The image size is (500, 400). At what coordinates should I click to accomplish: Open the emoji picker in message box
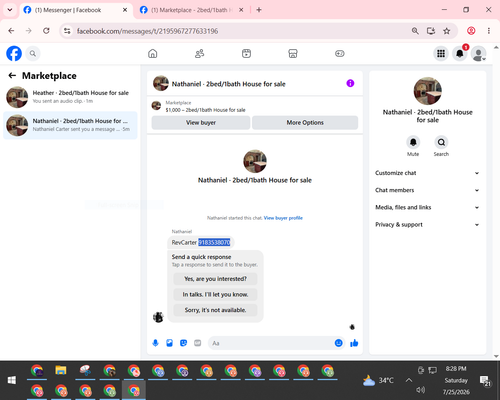pyautogui.click(x=338, y=343)
